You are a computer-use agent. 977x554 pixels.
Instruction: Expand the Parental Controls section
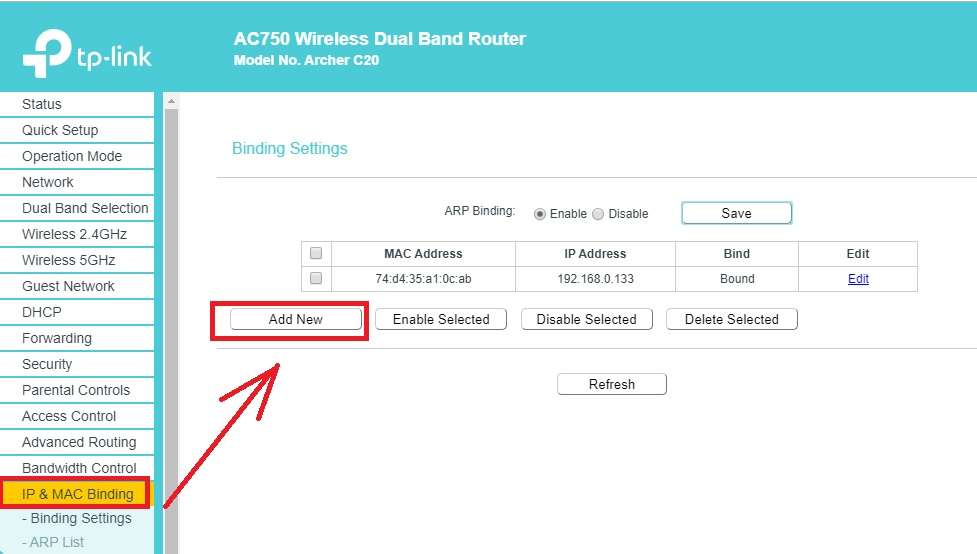coord(76,390)
